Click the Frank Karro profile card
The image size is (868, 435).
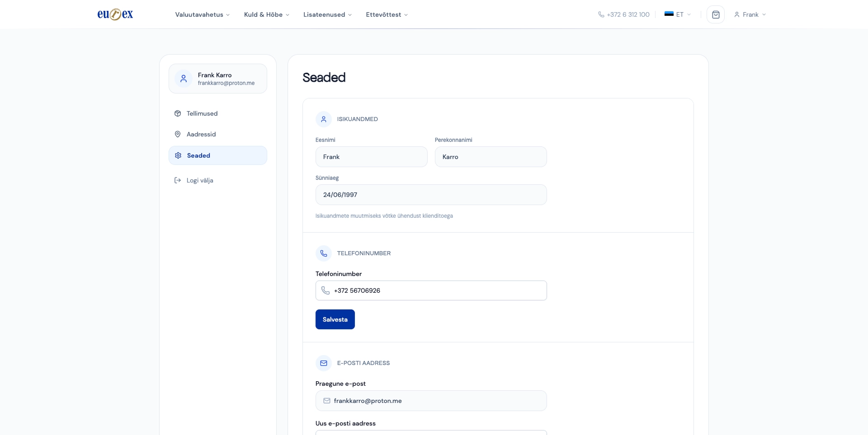point(218,79)
